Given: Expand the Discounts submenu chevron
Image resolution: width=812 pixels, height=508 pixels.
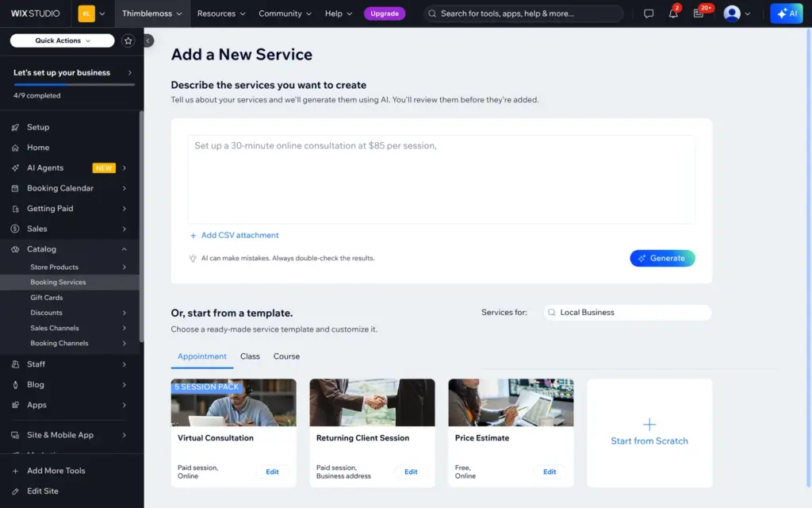Looking at the screenshot, I should click(x=124, y=313).
